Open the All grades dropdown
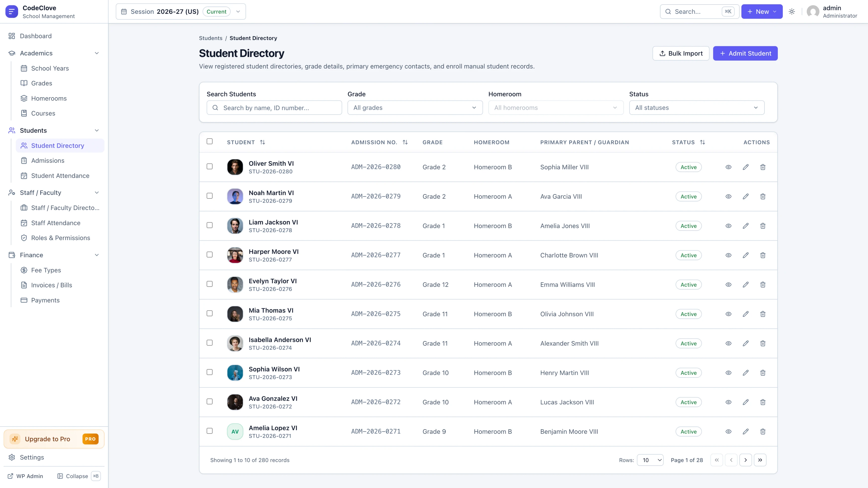The width and height of the screenshot is (868, 488). [x=415, y=108]
